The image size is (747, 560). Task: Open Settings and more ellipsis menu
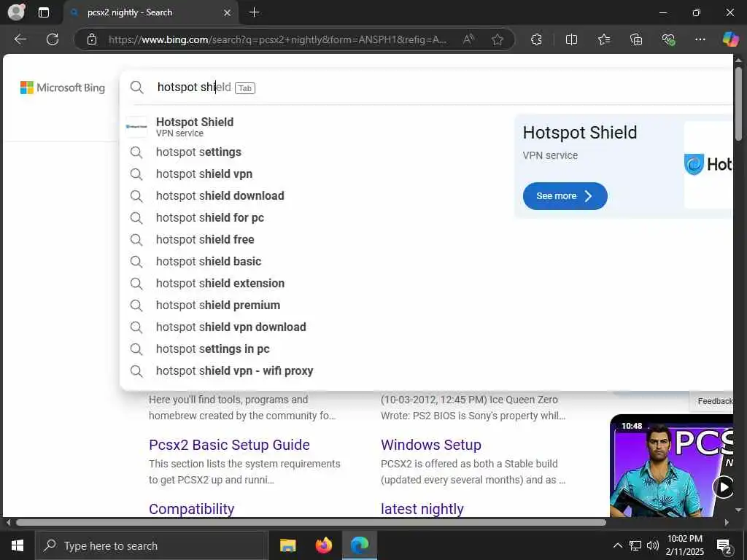pos(700,39)
